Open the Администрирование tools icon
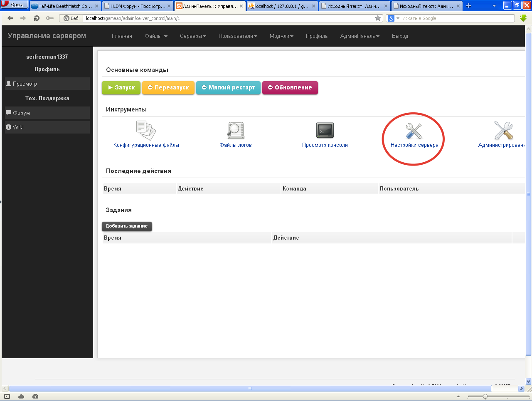This screenshot has width=532, height=401. click(x=503, y=130)
